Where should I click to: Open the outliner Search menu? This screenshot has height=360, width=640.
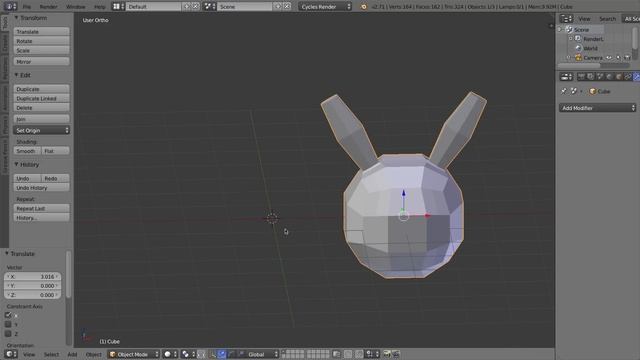click(x=607, y=19)
